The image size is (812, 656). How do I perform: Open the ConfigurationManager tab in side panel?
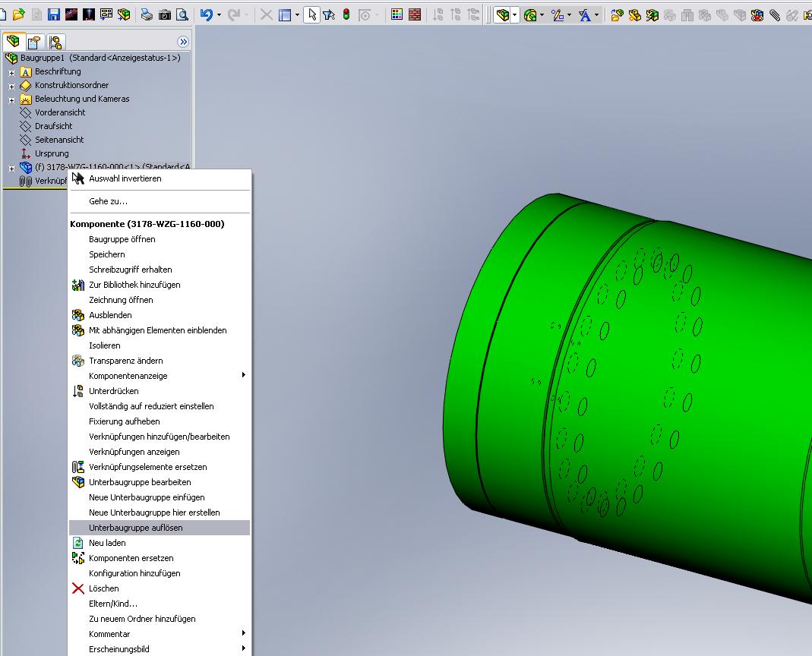click(x=55, y=42)
